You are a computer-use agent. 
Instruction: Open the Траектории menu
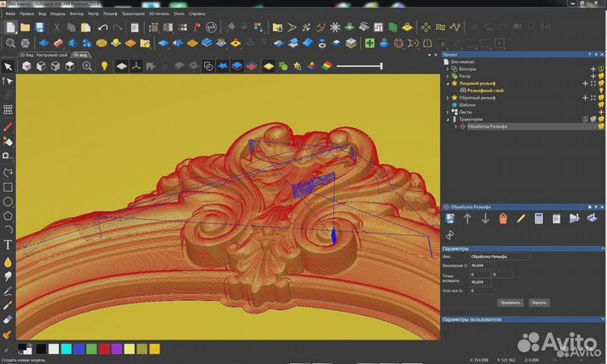click(132, 14)
